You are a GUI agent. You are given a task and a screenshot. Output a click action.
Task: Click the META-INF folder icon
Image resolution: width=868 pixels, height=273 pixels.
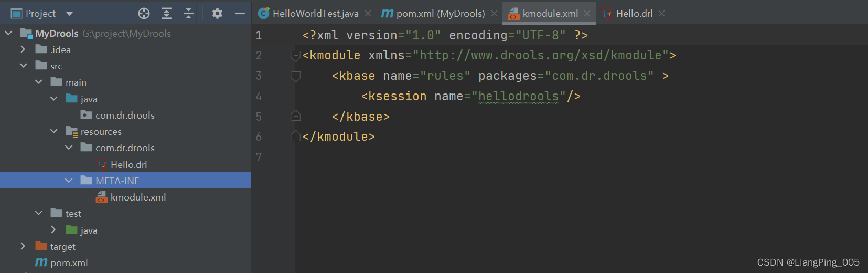click(x=87, y=180)
